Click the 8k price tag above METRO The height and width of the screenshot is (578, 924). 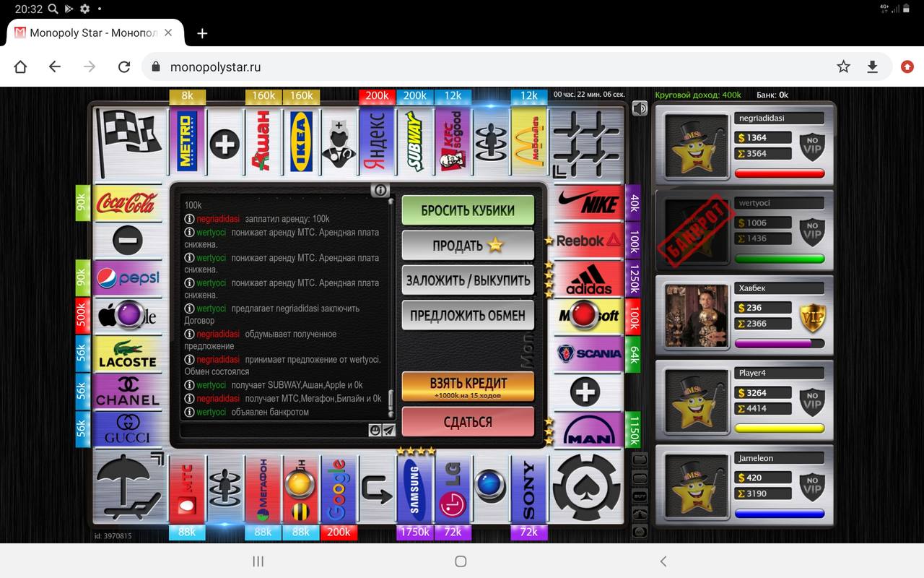click(187, 96)
